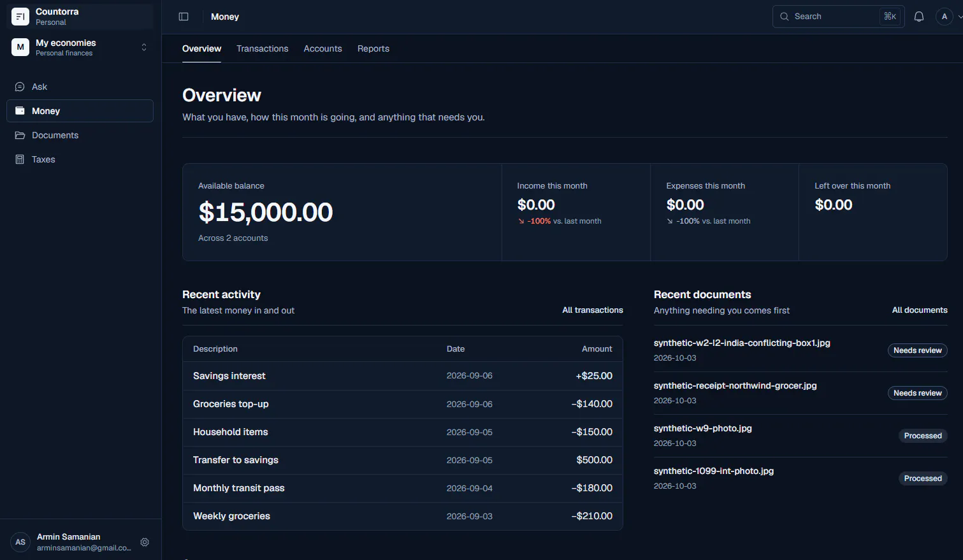
Task: Open the dropdown chevron beside avatar A
Action: coord(960,17)
